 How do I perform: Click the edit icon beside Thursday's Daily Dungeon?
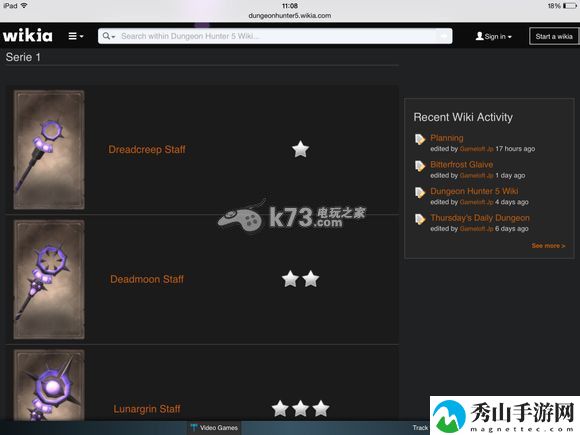pos(420,219)
